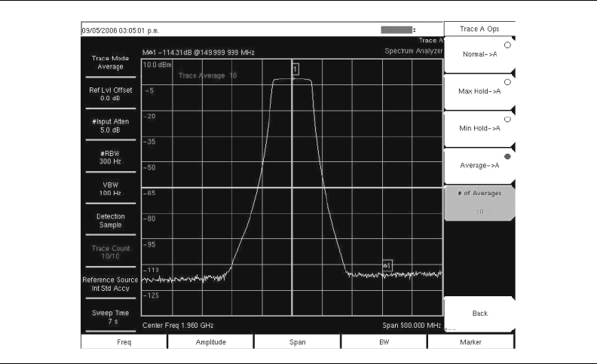Click the -65 graticule label
Screen dimensions: 597x364
(150, 193)
